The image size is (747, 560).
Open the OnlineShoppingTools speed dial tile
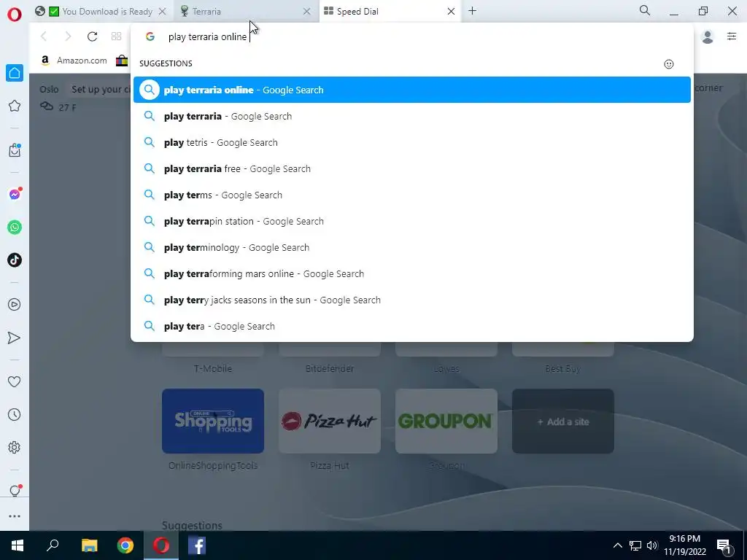pos(213,421)
